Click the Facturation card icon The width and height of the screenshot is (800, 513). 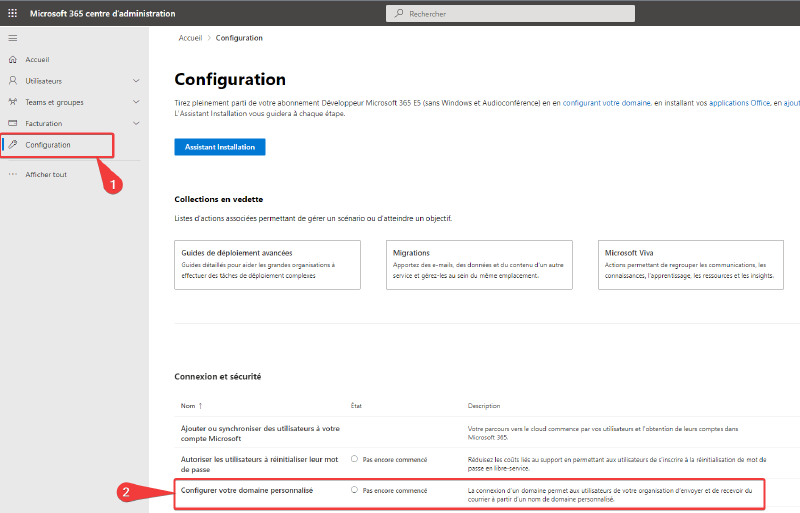pyautogui.click(x=13, y=123)
